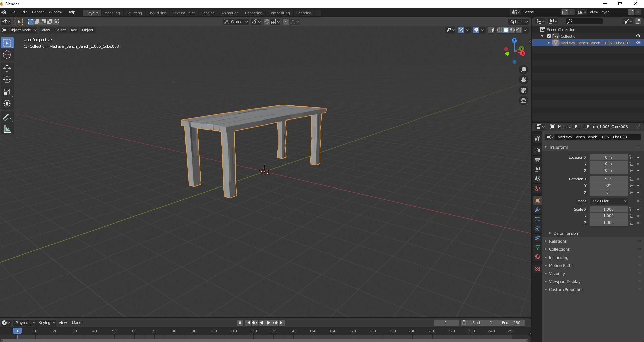Click the pan view hand icon

tap(523, 80)
